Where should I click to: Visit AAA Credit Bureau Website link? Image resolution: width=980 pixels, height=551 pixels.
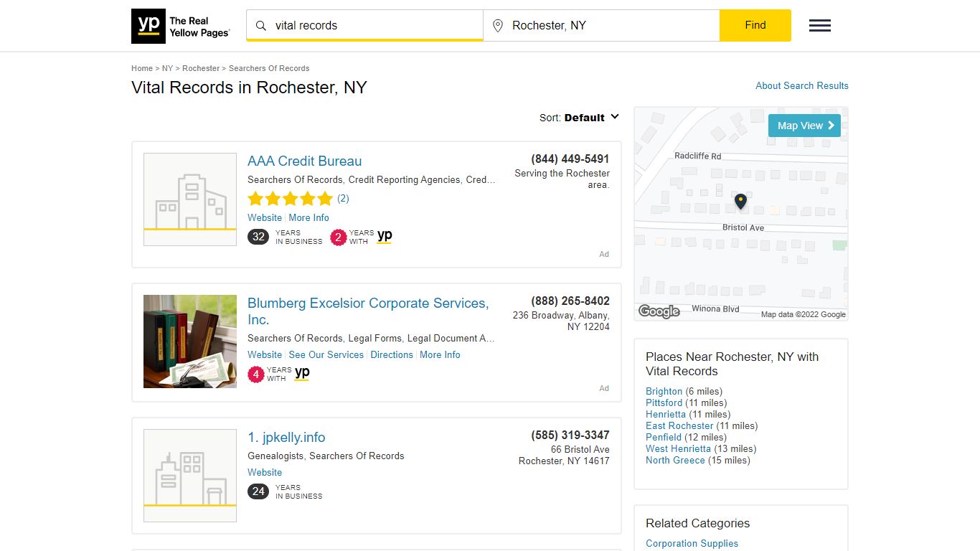point(265,217)
